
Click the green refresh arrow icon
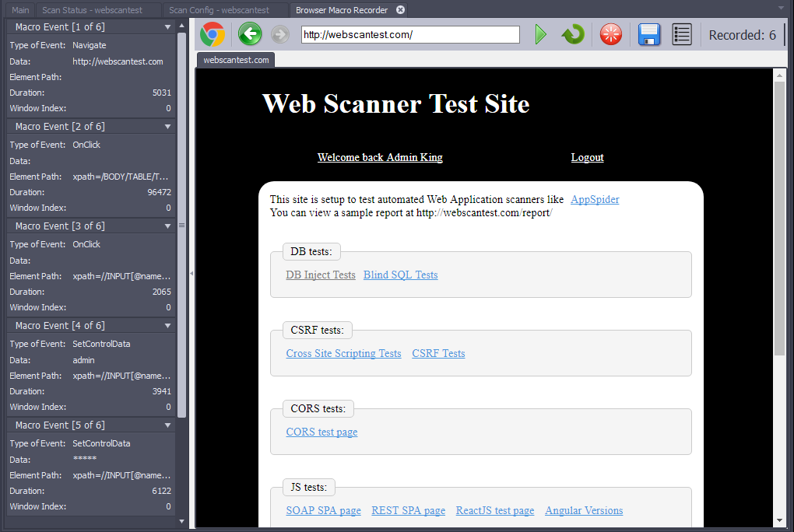(x=573, y=34)
